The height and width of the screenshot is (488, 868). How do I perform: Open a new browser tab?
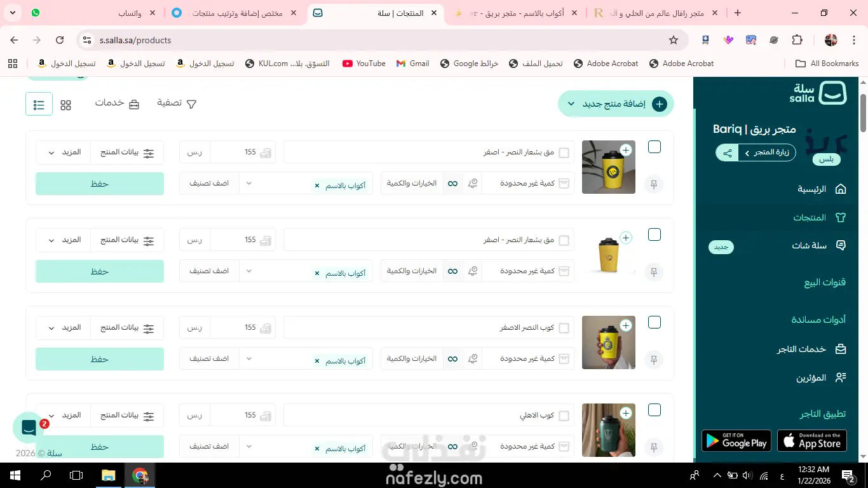(737, 13)
